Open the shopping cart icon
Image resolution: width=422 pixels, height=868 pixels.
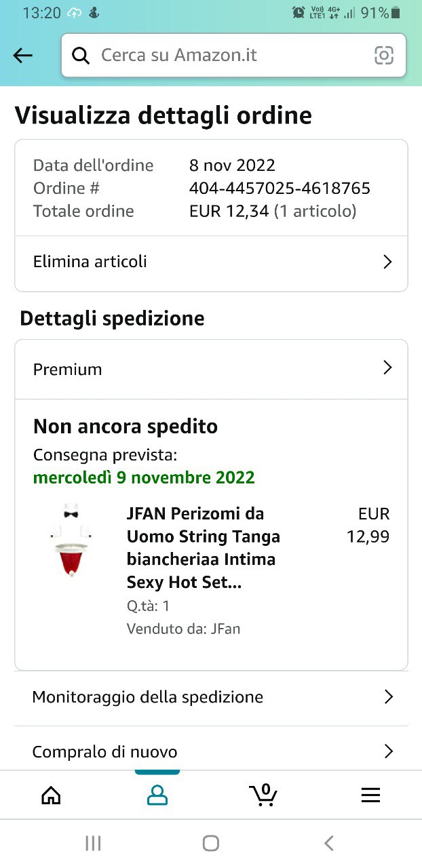click(x=263, y=794)
